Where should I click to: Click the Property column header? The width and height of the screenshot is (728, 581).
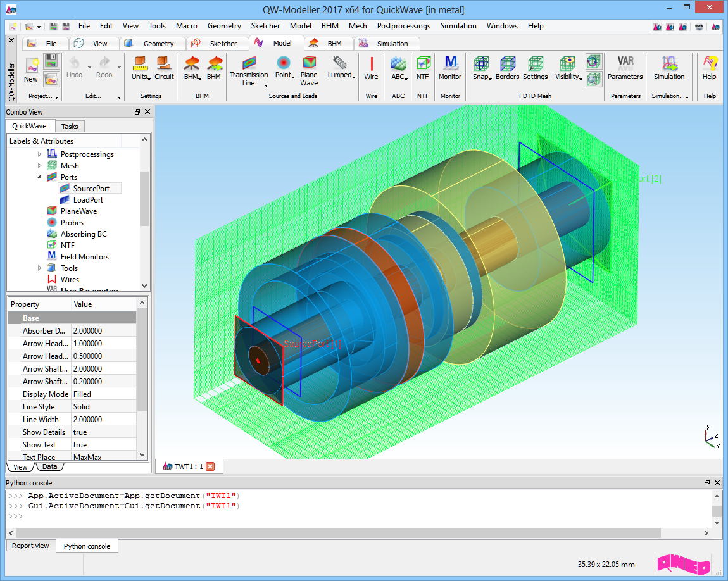pyautogui.click(x=39, y=304)
